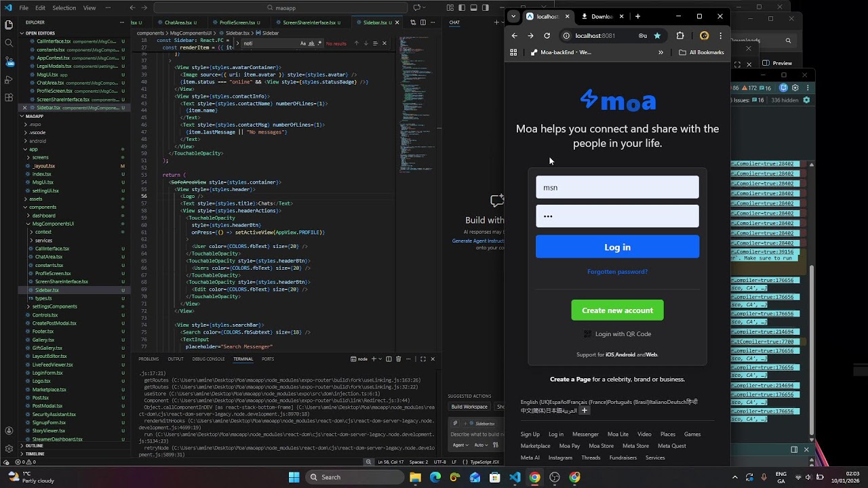Switch to the DEBUG CONSOLE tab

coord(208,359)
